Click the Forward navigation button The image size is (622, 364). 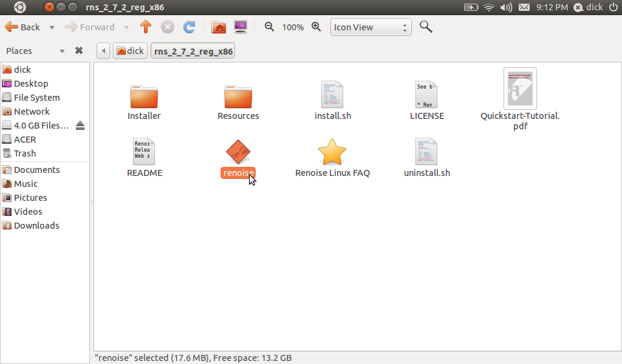point(89,27)
